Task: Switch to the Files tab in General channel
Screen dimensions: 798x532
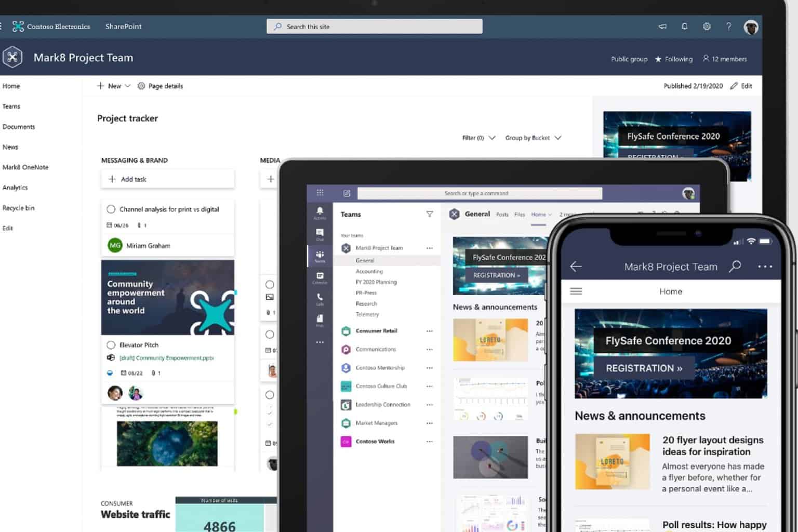Action: [520, 215]
